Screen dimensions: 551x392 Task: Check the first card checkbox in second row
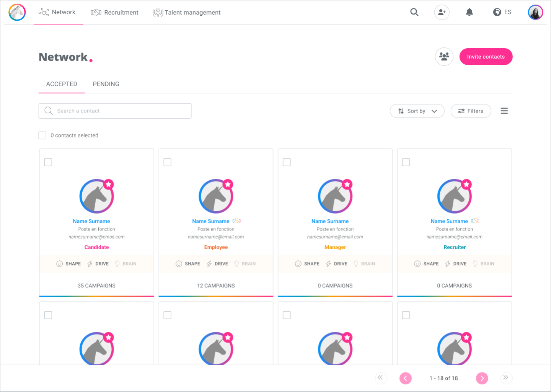48,315
